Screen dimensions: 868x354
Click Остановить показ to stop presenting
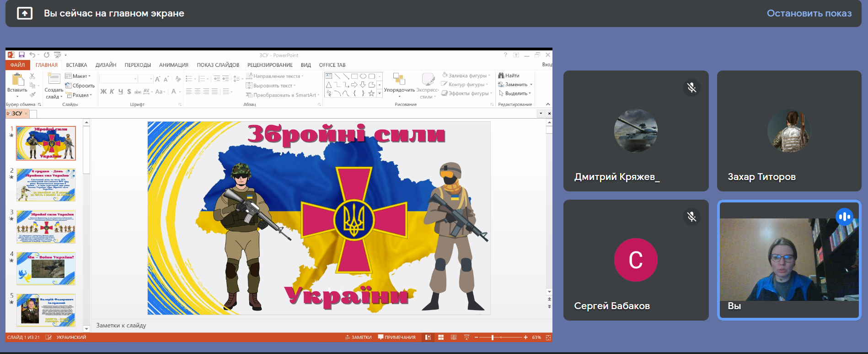click(809, 13)
